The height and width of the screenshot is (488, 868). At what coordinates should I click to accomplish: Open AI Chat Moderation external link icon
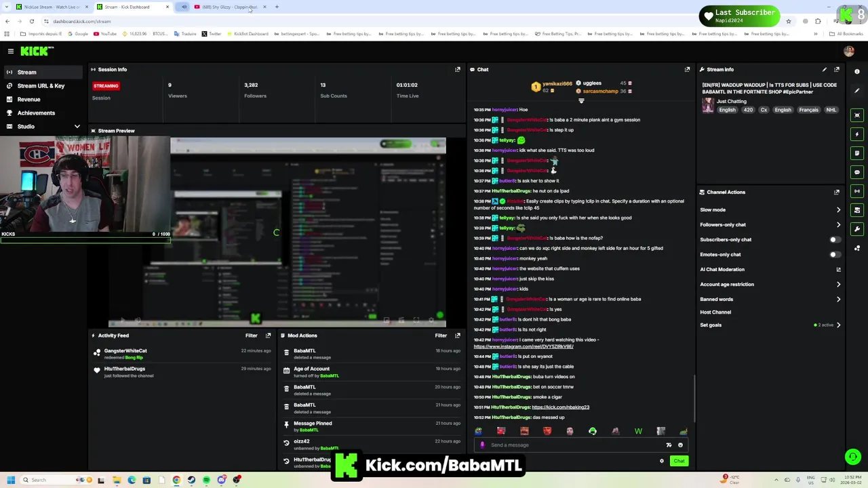pos(838,269)
